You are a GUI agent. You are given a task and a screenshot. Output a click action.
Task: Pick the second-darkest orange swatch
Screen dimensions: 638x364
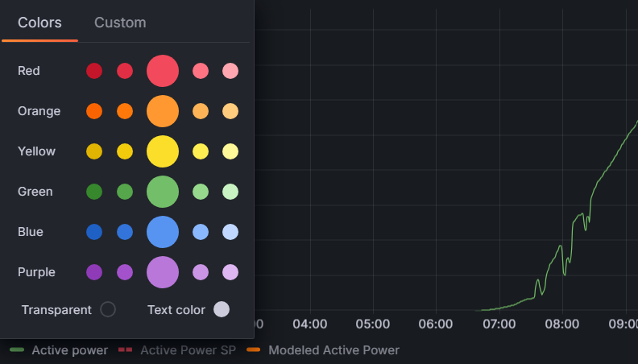point(125,111)
